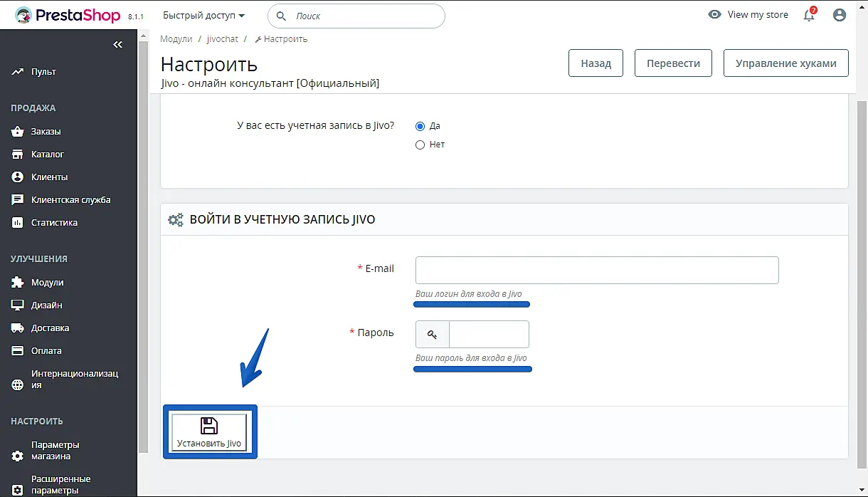The width and height of the screenshot is (868, 497).
Task: Open the "Пульт" dashboard menu item
Action: (43, 72)
